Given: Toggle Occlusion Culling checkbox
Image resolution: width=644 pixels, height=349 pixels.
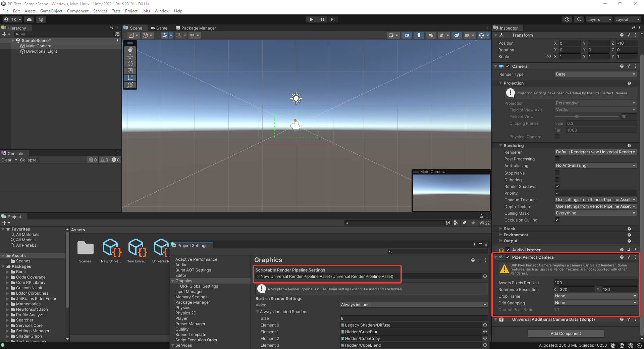Looking at the screenshot, I should click(x=557, y=220).
